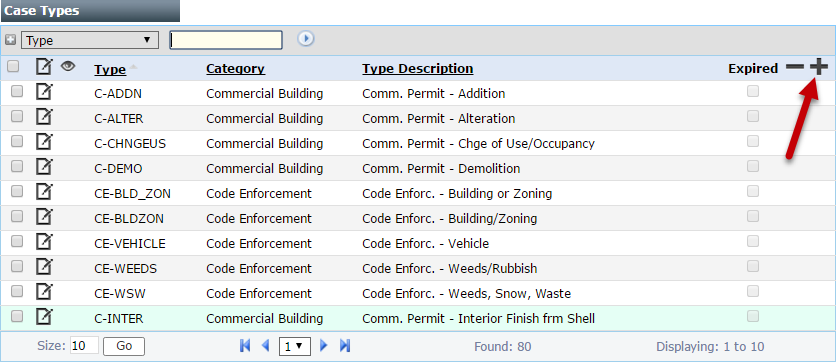Jump to the last page of results

(344, 346)
